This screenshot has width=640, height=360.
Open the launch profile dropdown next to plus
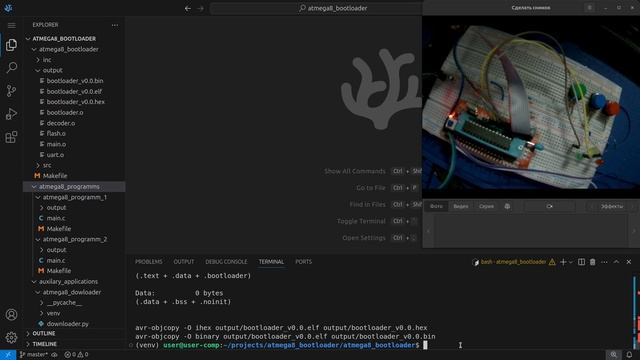click(x=571, y=262)
